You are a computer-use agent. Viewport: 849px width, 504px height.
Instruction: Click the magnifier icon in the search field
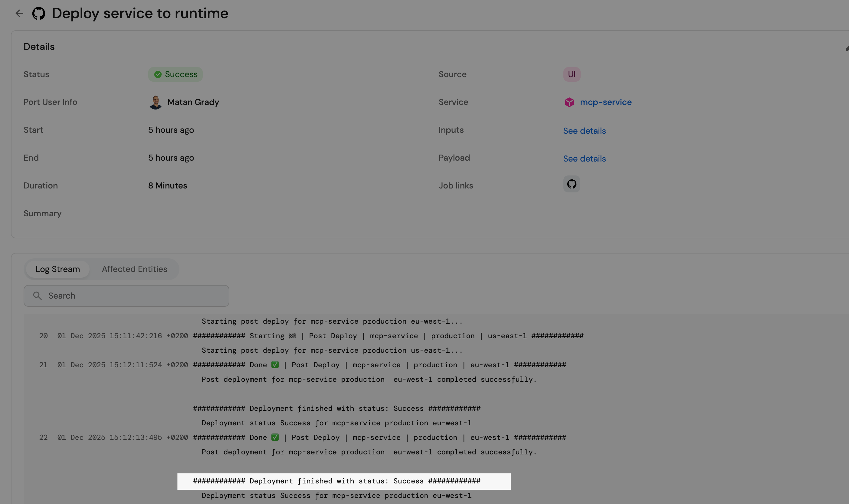click(x=37, y=296)
